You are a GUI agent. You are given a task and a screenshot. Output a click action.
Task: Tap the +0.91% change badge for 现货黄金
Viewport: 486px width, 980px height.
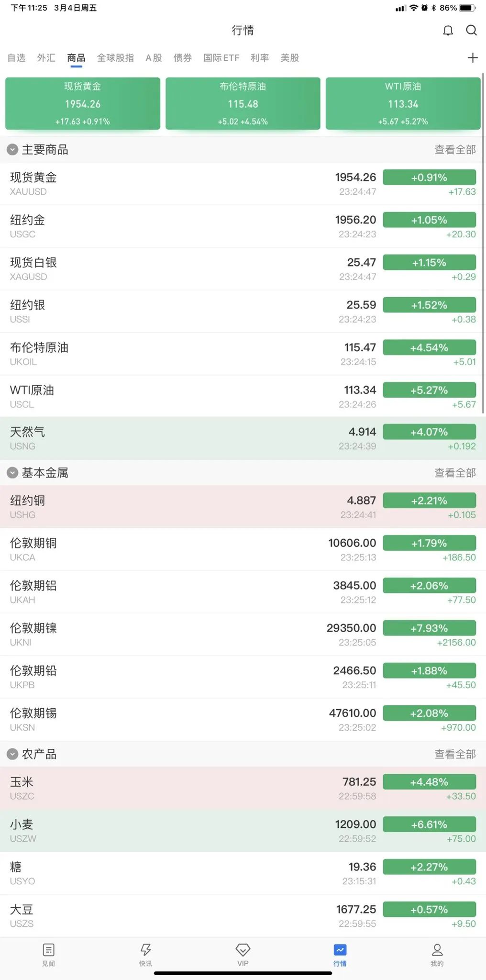[x=429, y=177]
